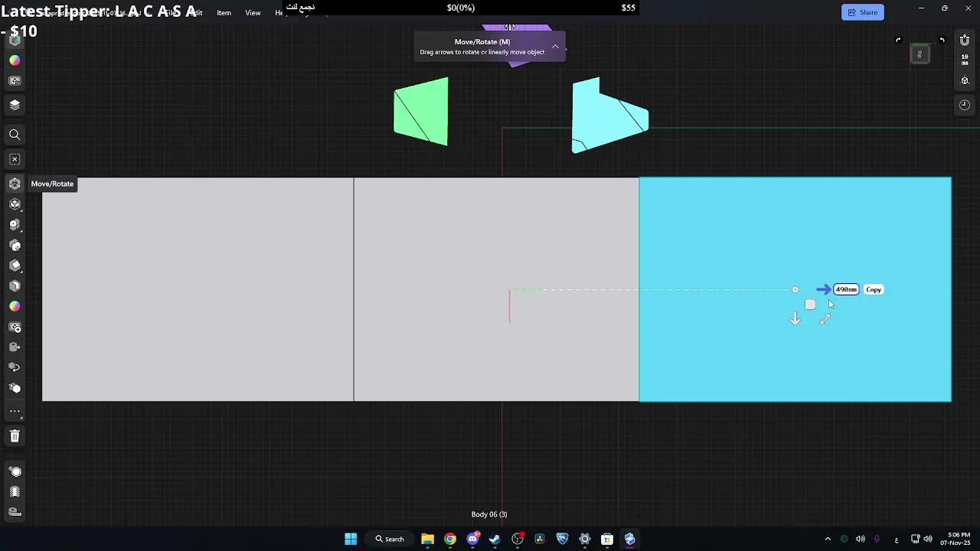Open the Item menu
This screenshot has height=551, width=980.
(x=224, y=13)
